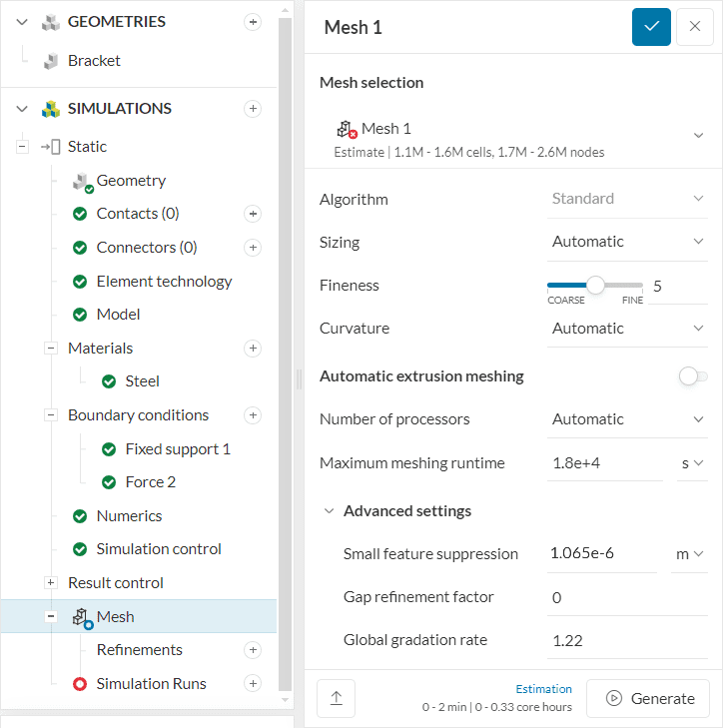Click the Fineness slider handle
This screenshot has width=723, height=728.
pos(596,286)
